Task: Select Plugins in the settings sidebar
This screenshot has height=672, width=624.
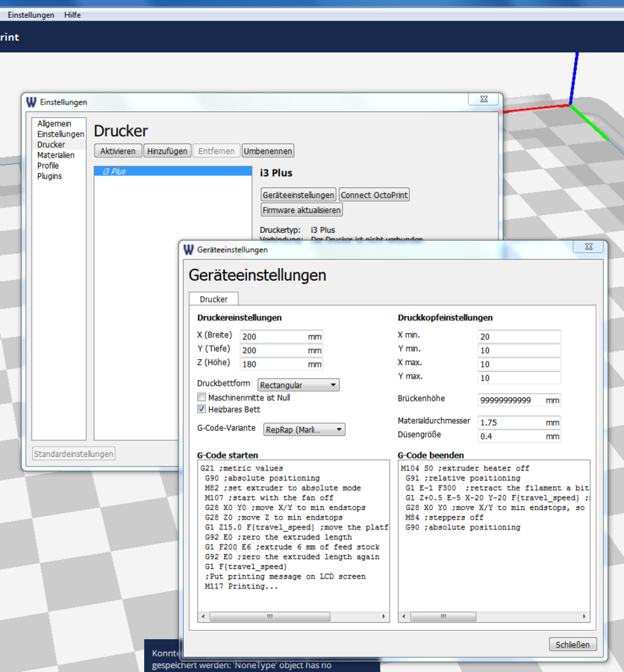Action: [49, 176]
